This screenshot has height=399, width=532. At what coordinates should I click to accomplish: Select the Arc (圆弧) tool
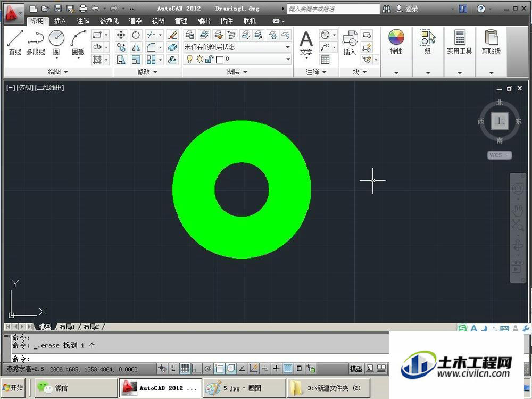click(78, 43)
